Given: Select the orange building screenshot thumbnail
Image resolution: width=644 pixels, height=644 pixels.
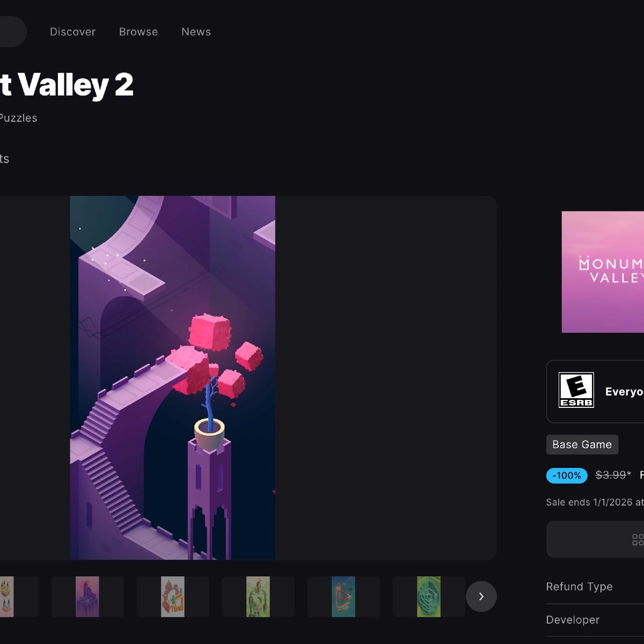Looking at the screenshot, I should [173, 596].
